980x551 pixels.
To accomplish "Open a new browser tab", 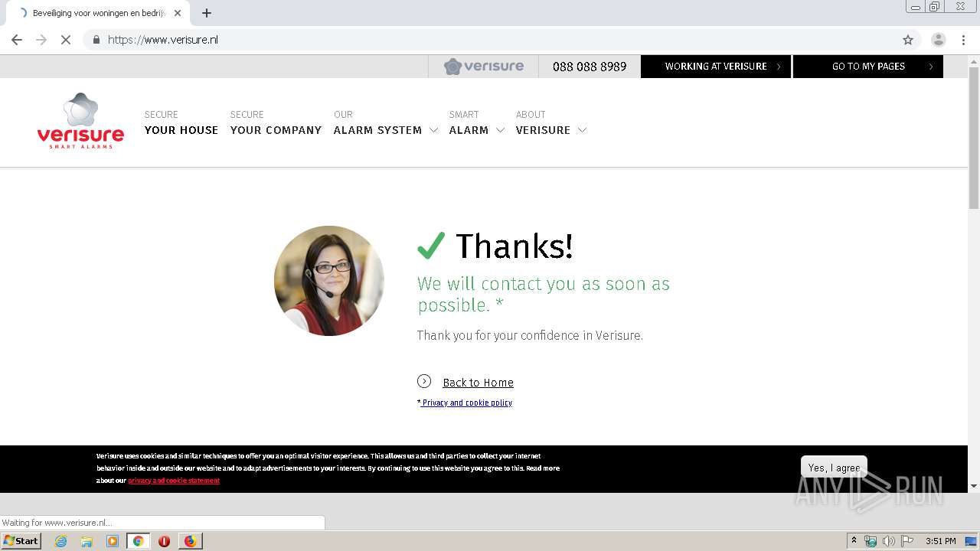I will click(x=207, y=13).
